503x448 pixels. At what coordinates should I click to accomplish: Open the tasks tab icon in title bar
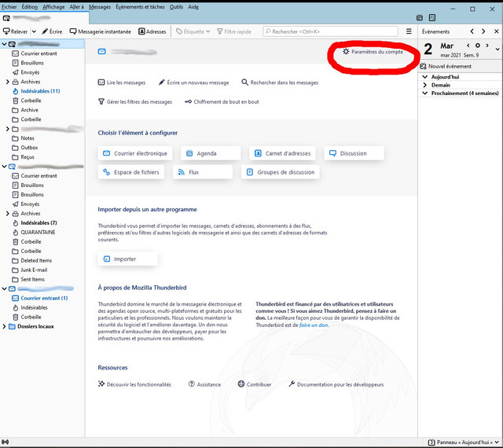pyautogui.click(x=432, y=17)
